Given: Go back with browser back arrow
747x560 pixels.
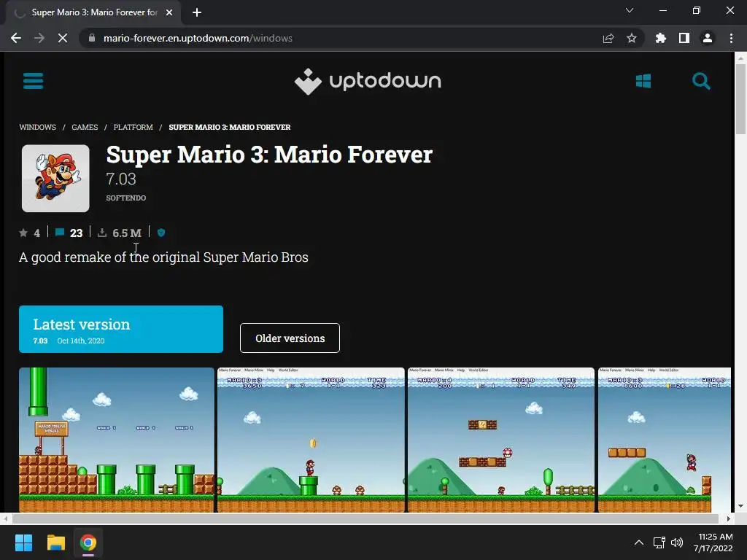Looking at the screenshot, I should click(16, 38).
